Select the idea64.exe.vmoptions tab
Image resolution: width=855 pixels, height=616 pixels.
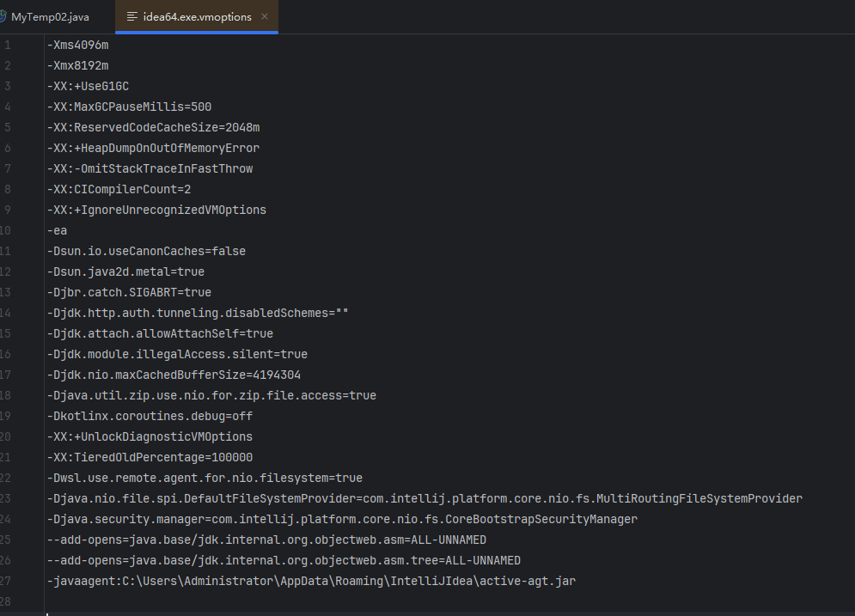coord(197,17)
